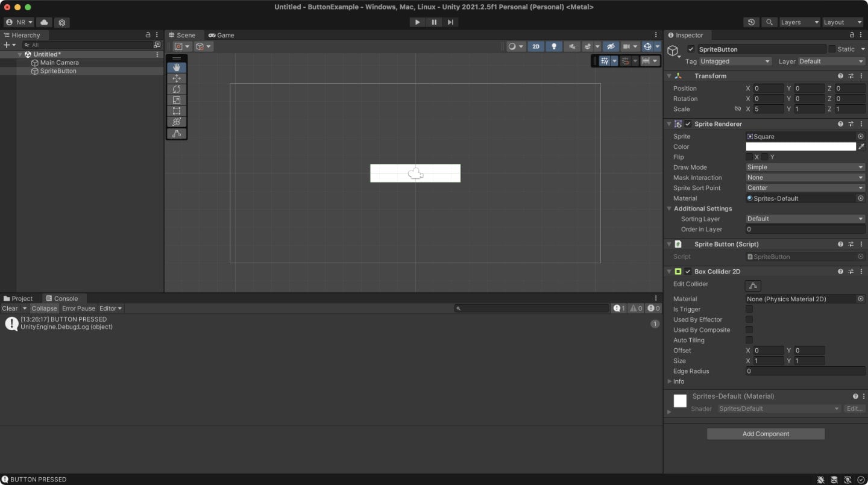868x485 pixels.
Task: Click the Clear button in the Console
Action: (9, 308)
